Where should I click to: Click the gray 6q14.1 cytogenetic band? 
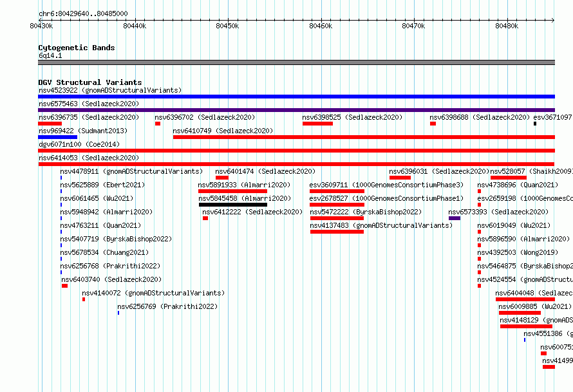point(296,62)
